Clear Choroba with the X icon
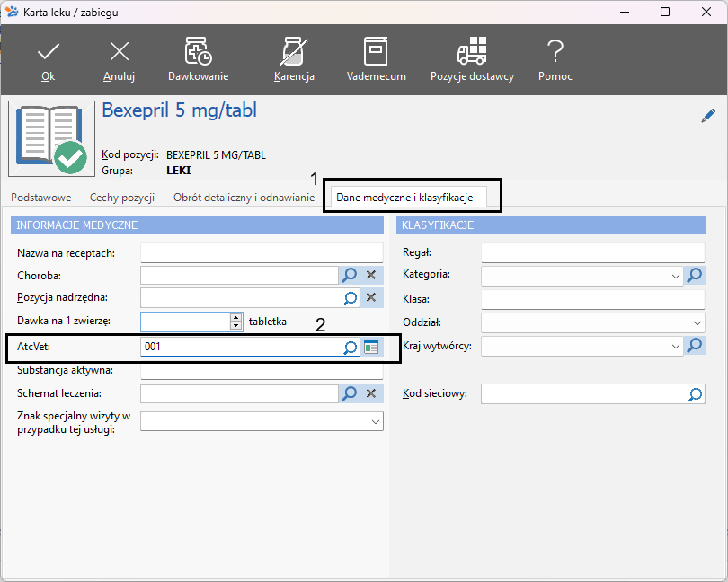This screenshot has width=728, height=582. (x=371, y=275)
